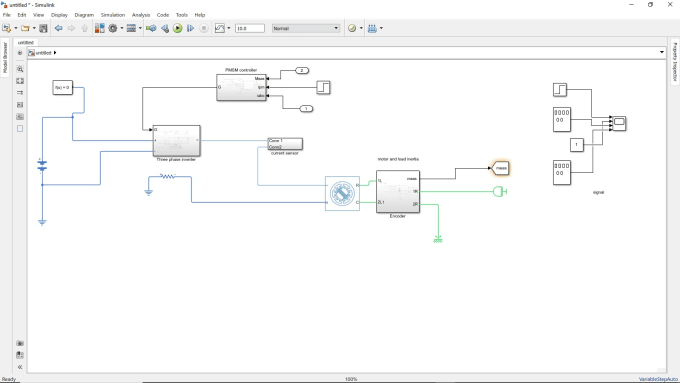The width and height of the screenshot is (680, 383).
Task: Click the Step Forward icon
Action: (x=190, y=28)
